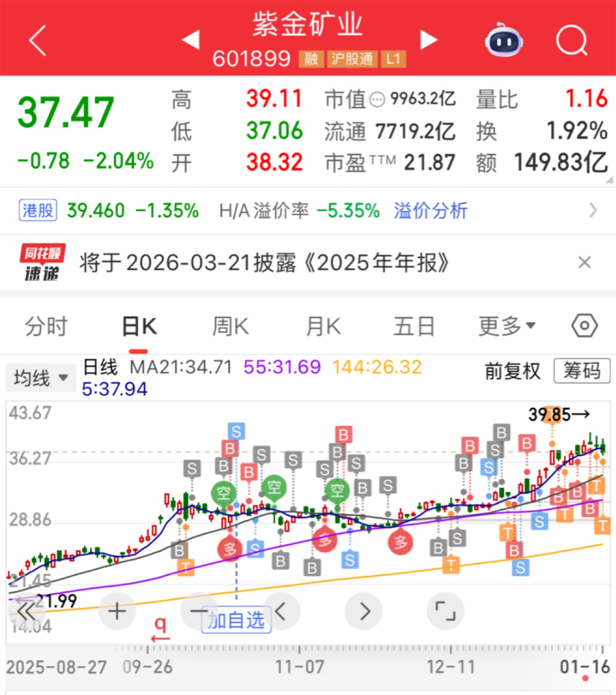Enter fullscreen chart mode

446,611
